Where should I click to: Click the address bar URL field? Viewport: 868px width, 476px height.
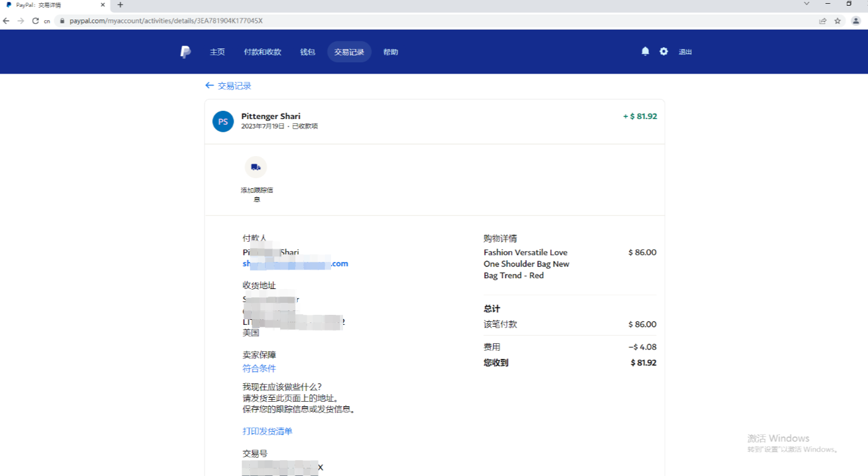pos(378,21)
